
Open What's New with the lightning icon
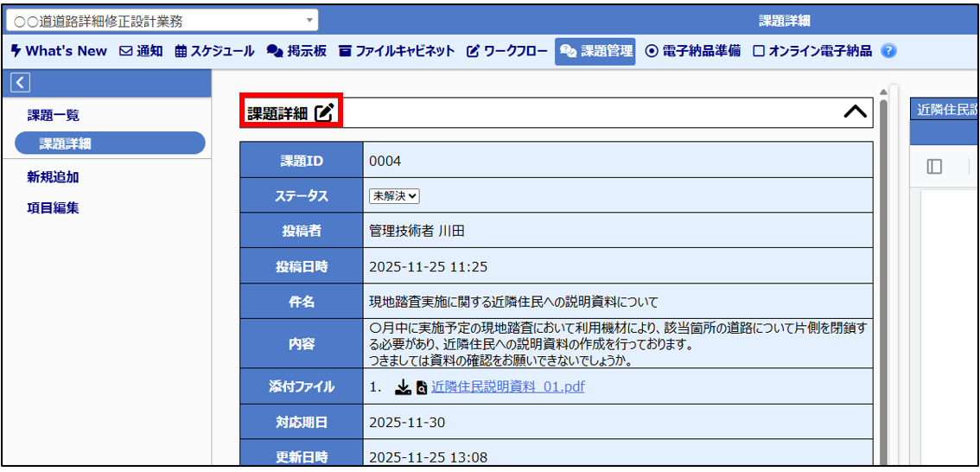(x=59, y=51)
